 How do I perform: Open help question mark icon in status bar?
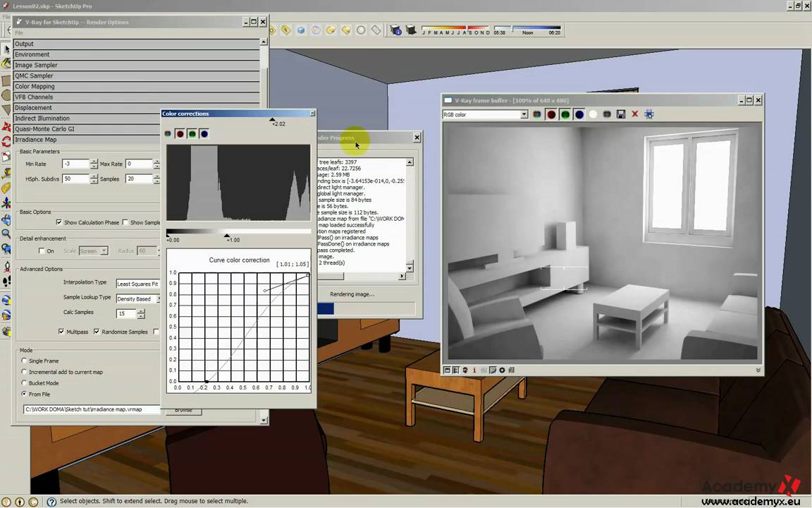pos(51,502)
